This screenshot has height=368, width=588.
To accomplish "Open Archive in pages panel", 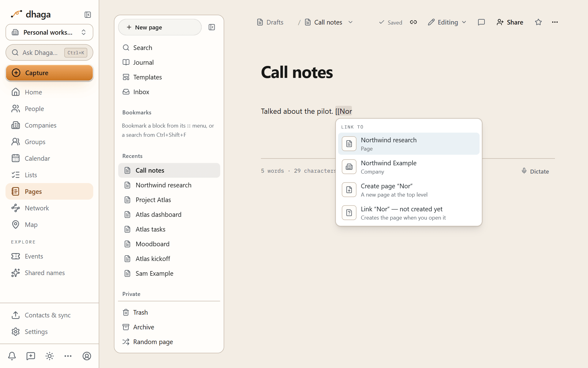I will 169,327.
